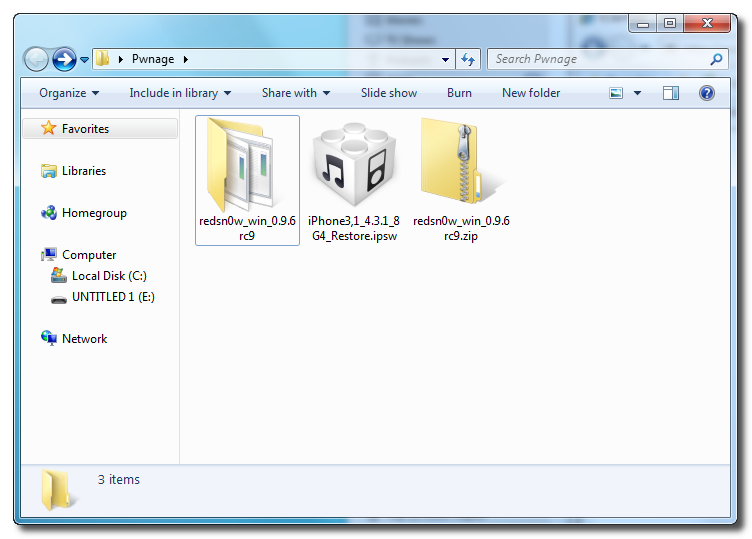The height and width of the screenshot is (539, 752).
Task: Select Favorites in navigation pane
Action: click(100, 129)
